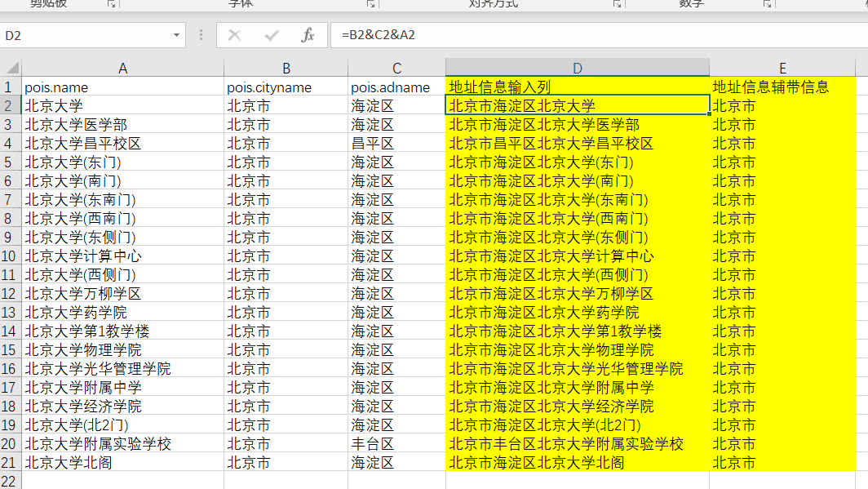Screen dimensions: 868x489
Task: Click into the formula bar text =B2&C2&A2
Action: [x=378, y=35]
